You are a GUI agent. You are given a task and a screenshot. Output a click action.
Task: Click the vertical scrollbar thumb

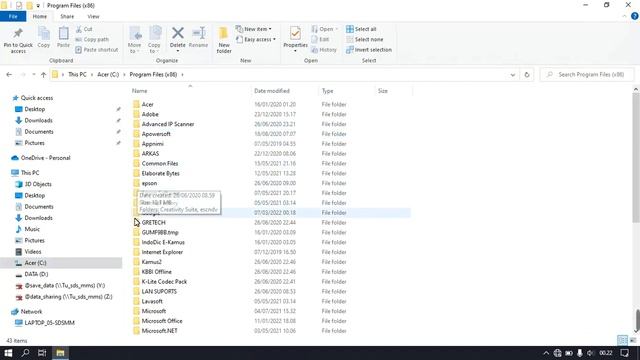(x=636, y=157)
